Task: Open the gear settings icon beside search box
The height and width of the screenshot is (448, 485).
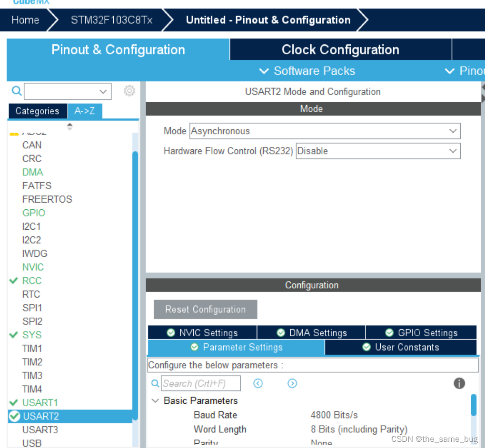Action: (129, 91)
